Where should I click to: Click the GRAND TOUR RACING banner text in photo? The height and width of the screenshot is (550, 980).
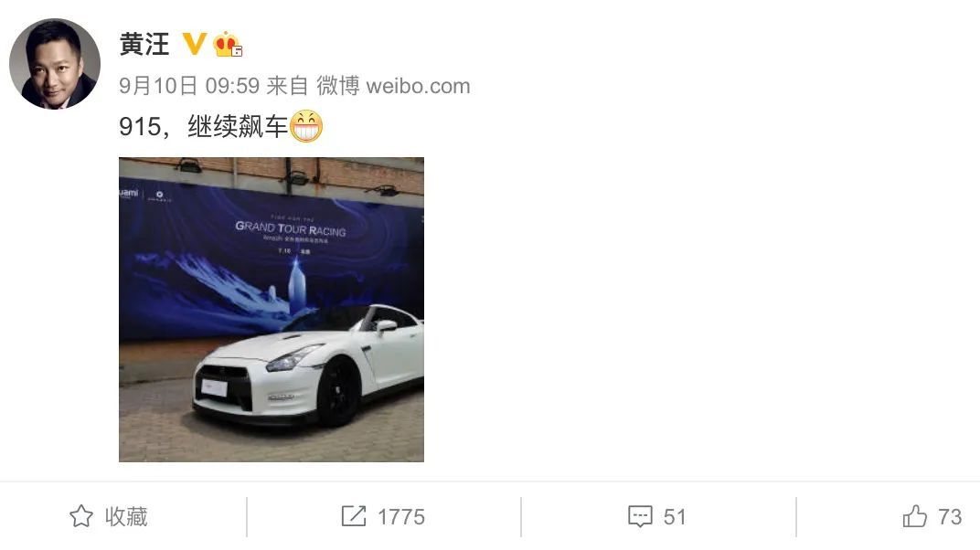coord(291,229)
